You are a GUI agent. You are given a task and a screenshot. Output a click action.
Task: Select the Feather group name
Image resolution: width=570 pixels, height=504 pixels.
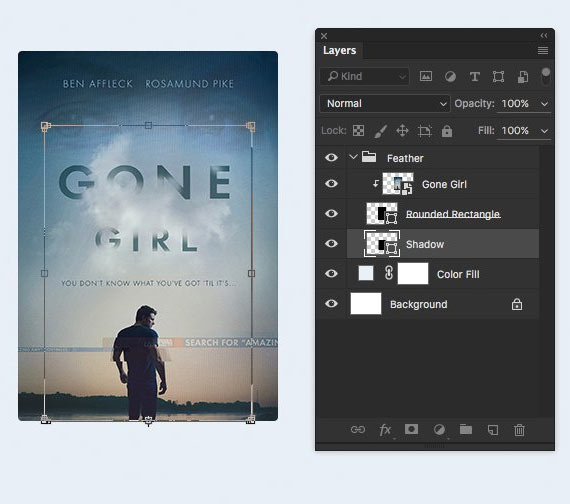click(405, 159)
